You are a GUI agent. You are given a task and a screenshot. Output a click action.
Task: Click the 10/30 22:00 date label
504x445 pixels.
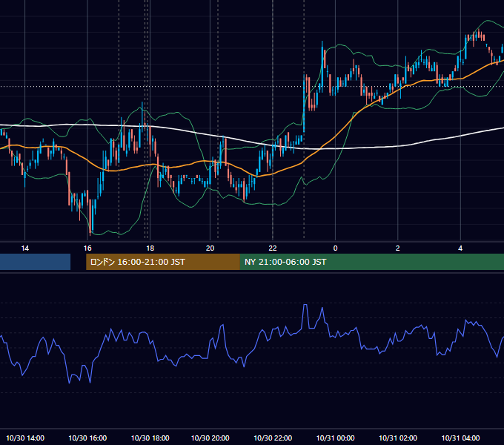(273, 438)
